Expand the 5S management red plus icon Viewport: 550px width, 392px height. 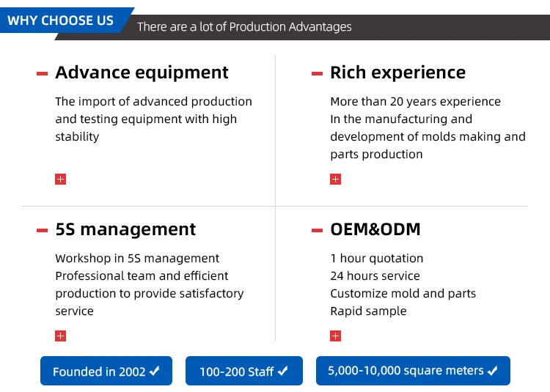pos(60,336)
